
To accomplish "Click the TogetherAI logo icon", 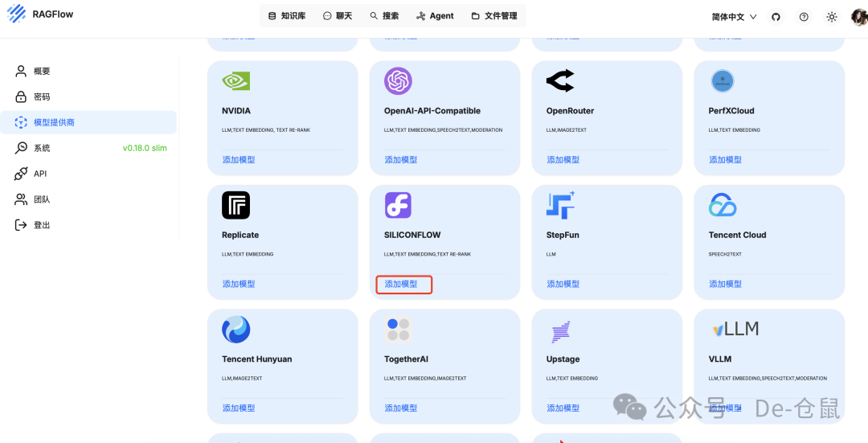I will click(398, 330).
